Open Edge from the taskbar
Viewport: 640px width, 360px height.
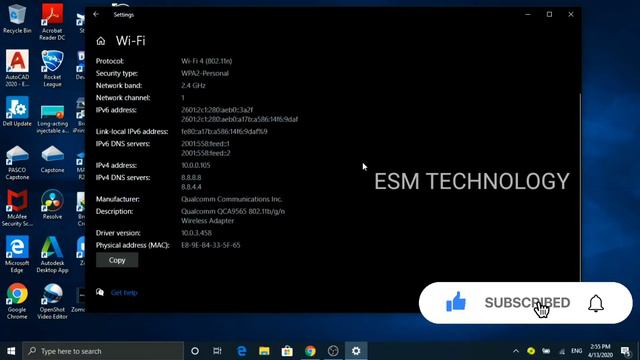pyautogui.click(x=242, y=351)
